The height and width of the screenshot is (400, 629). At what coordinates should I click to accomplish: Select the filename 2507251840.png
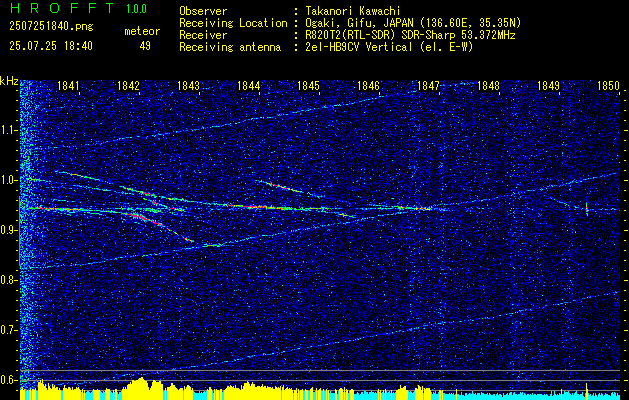tap(51, 27)
